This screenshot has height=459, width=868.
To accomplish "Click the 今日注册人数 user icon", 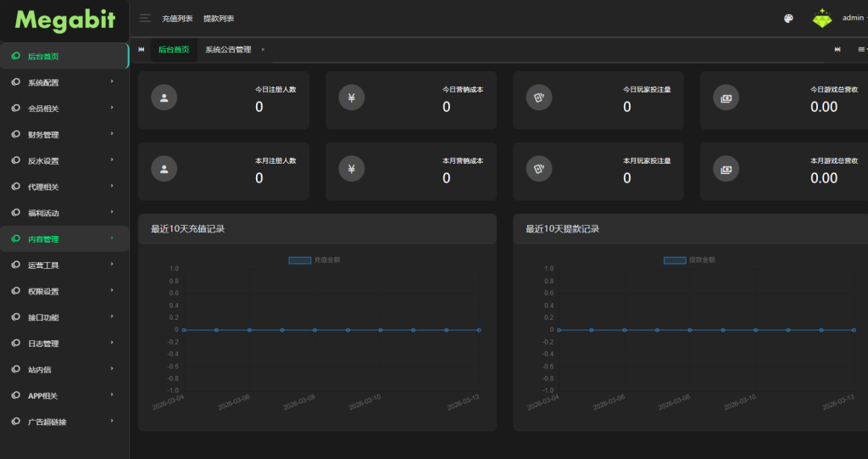I will [164, 98].
